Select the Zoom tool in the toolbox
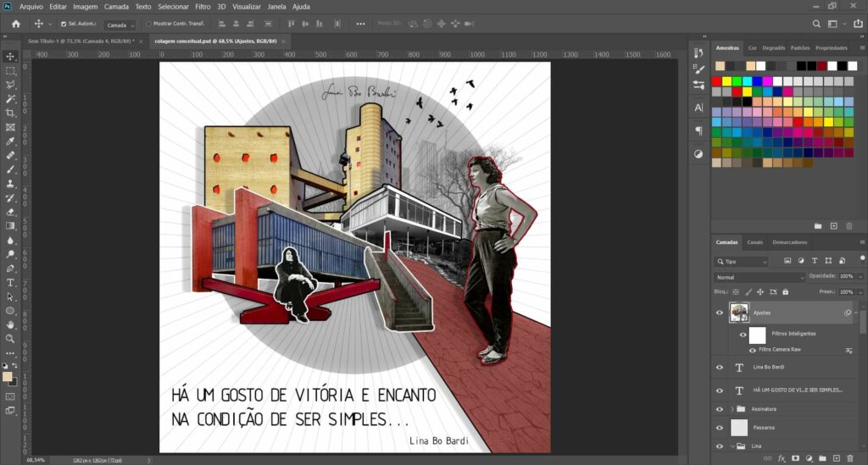 coord(10,339)
